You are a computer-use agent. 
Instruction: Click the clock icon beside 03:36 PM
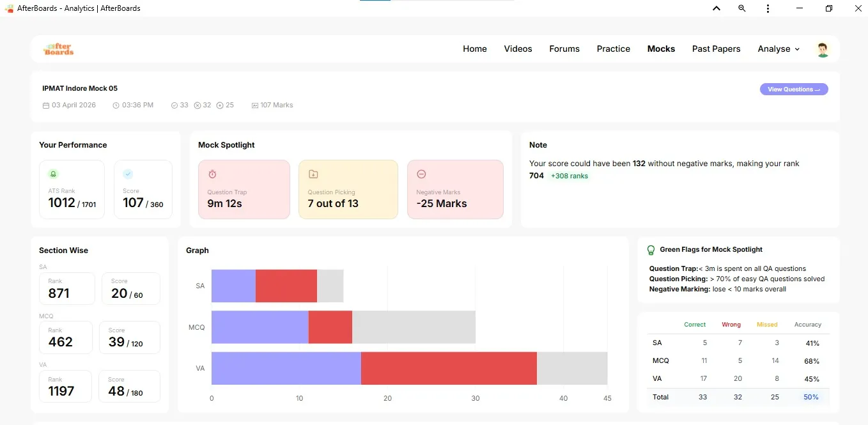pos(116,105)
